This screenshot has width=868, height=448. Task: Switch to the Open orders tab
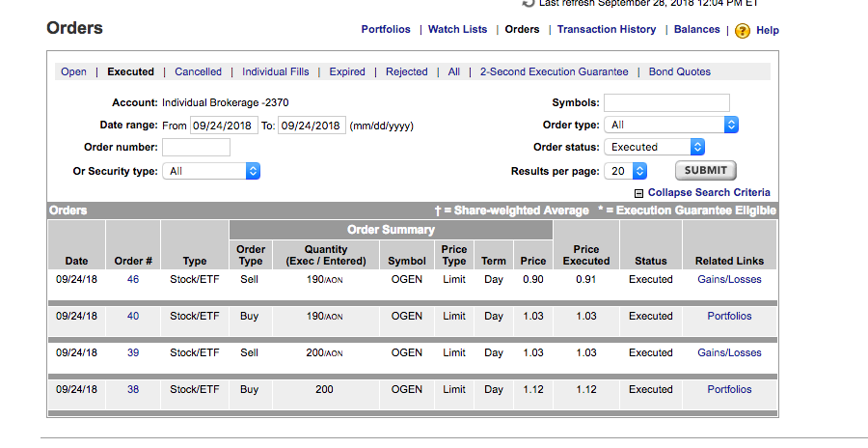(73, 71)
